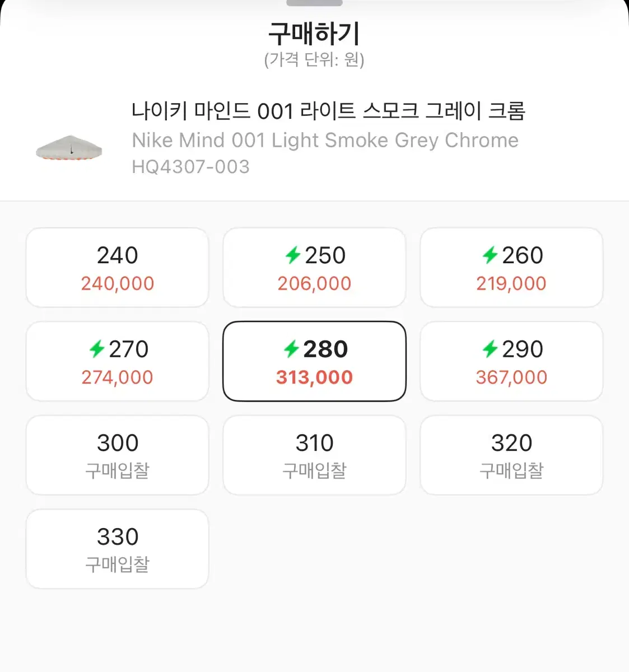Tap the Nike Mind 001 Light Smoke Grey text

tap(286, 140)
